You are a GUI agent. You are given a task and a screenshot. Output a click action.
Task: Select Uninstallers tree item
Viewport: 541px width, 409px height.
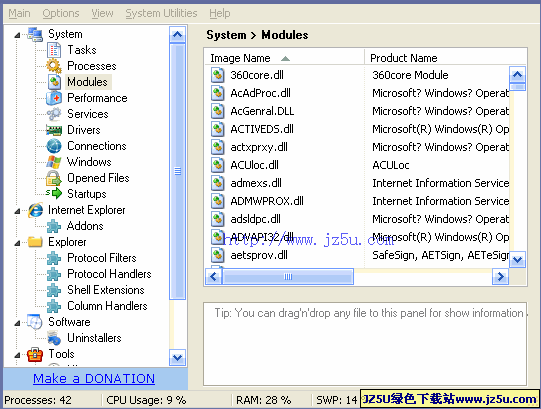pyautogui.click(x=94, y=338)
